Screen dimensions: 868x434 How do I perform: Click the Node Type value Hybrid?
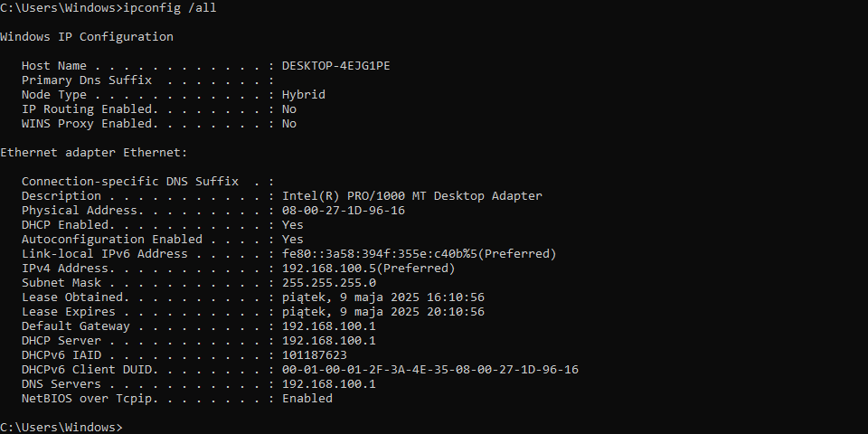tap(304, 95)
